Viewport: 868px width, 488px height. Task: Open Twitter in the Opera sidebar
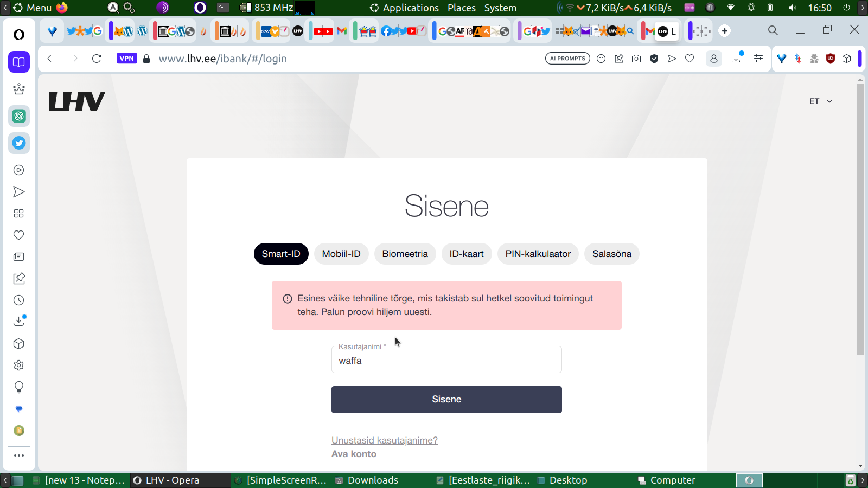19,143
